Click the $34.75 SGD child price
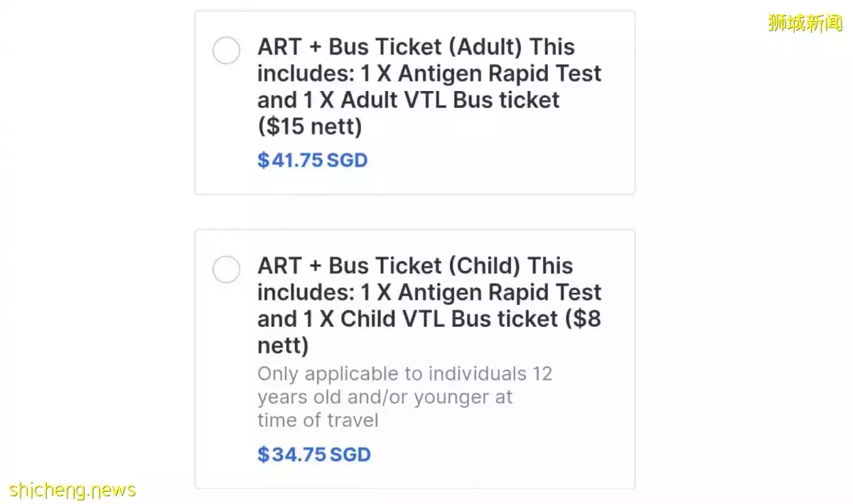 [313, 454]
